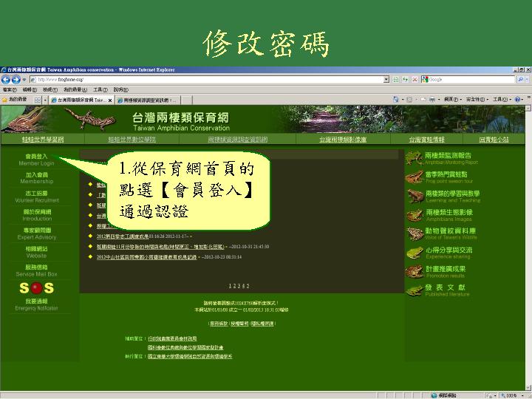Click the SOS emergency notification graphic
This screenshot has width=532, height=399.
pyautogui.click(x=37, y=288)
